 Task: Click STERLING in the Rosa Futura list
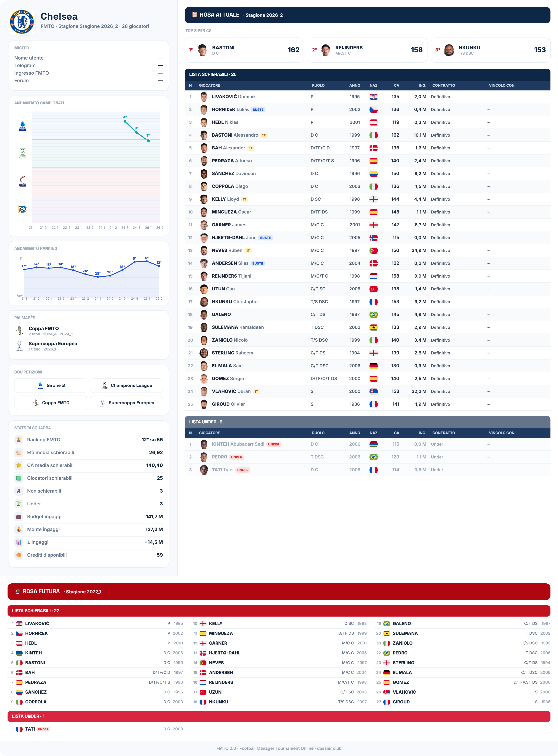403,663
